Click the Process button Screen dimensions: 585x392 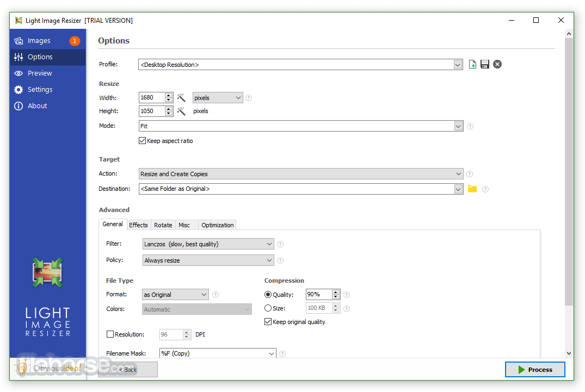pos(535,370)
